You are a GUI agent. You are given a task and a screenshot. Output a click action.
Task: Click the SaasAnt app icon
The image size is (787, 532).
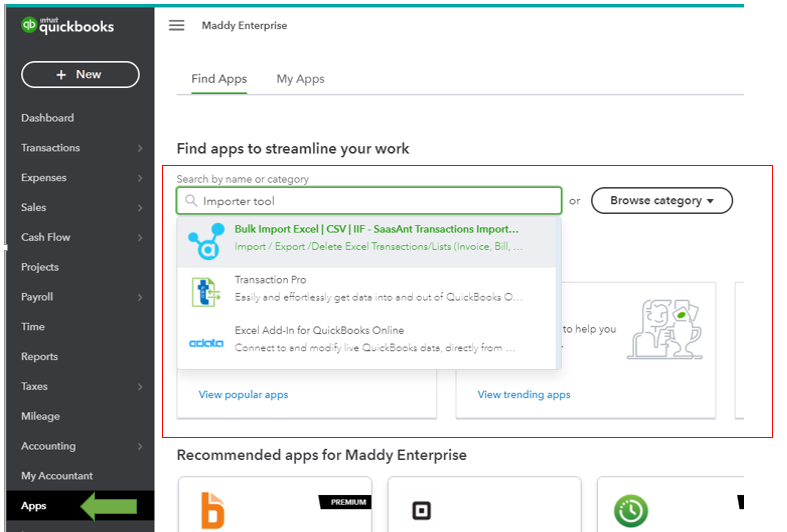206,241
